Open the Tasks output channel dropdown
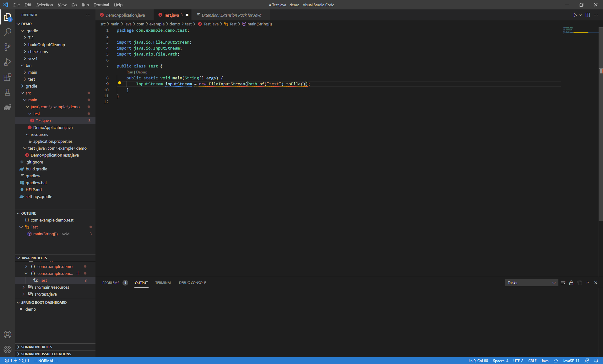Viewport: 603px width, 364px height. point(531,283)
